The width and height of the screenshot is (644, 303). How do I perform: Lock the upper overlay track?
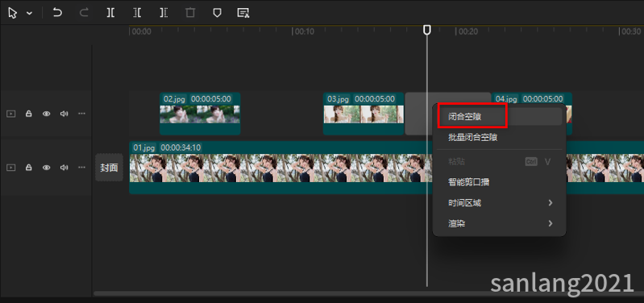[x=29, y=114]
